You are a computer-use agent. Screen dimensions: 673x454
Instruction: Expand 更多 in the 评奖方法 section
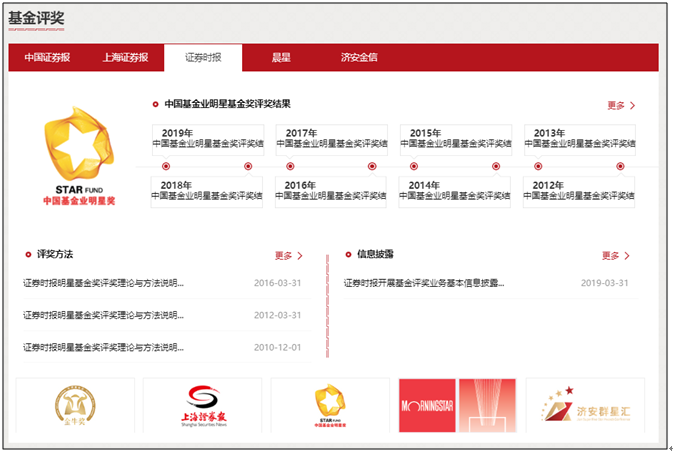pos(288,256)
